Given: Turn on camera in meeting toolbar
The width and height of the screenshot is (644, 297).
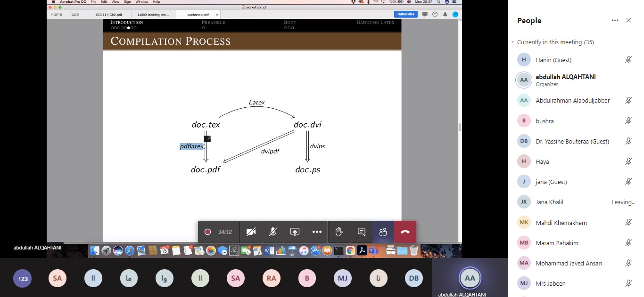Looking at the screenshot, I should pyautogui.click(x=251, y=232).
